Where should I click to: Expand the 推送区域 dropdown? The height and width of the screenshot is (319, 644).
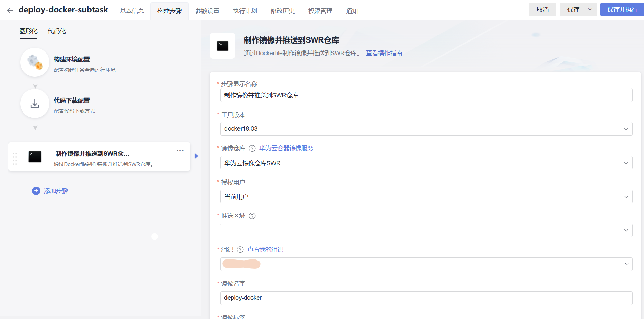426,230
